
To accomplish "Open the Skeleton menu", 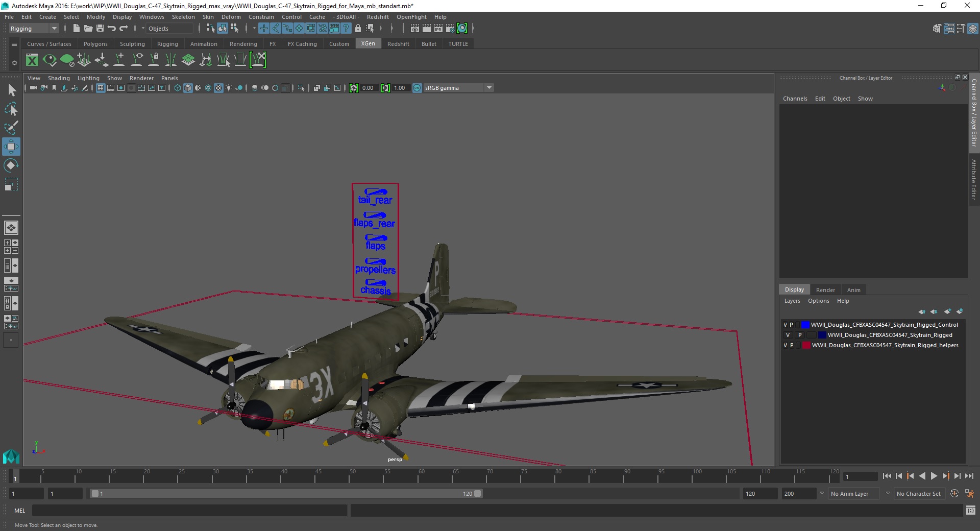I will [183, 17].
